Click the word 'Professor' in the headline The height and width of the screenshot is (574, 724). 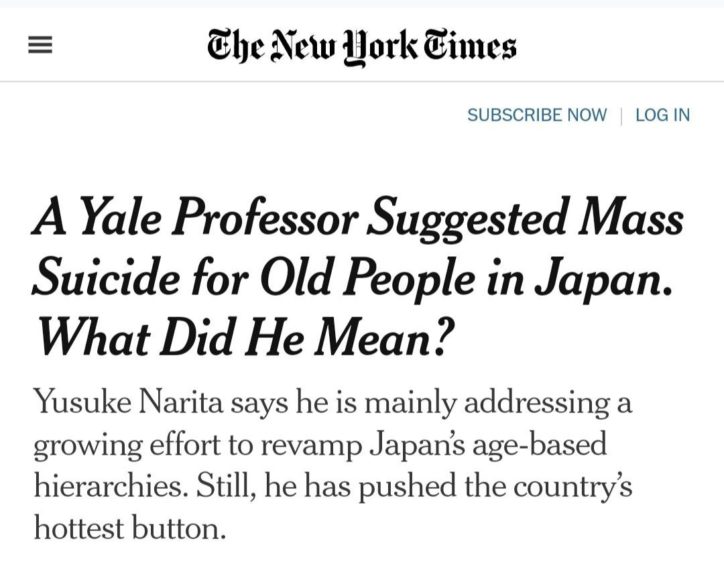click(266, 217)
